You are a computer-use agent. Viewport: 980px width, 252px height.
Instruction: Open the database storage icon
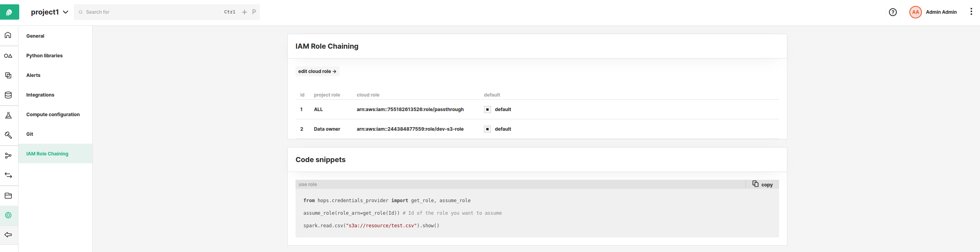pos(8,95)
